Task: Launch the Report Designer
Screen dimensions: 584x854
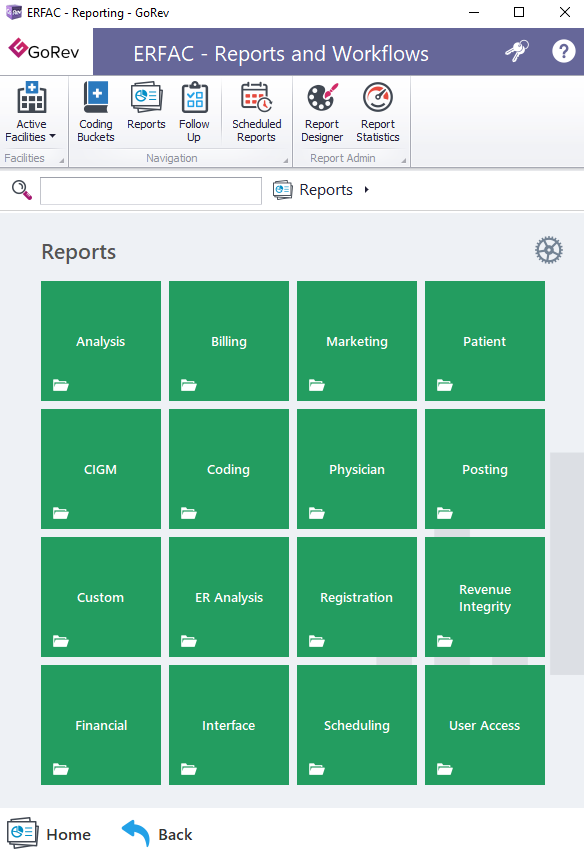Action: 322,112
